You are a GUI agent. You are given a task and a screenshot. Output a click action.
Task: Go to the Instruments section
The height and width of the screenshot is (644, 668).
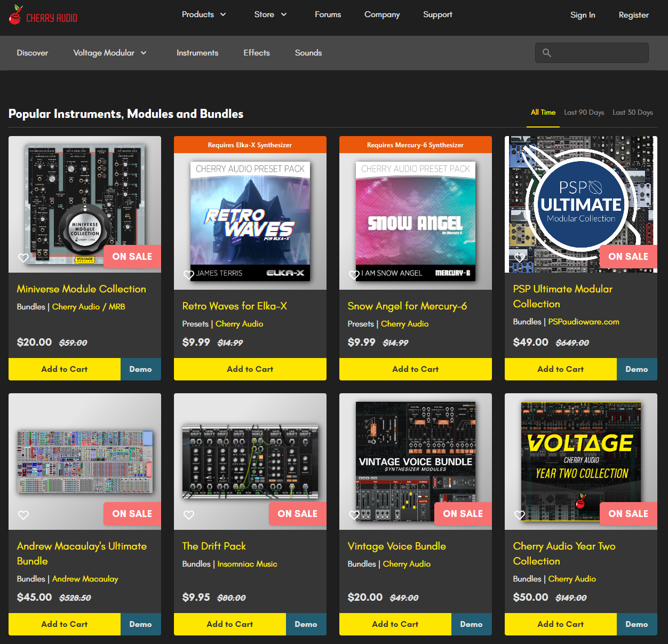pyautogui.click(x=197, y=53)
